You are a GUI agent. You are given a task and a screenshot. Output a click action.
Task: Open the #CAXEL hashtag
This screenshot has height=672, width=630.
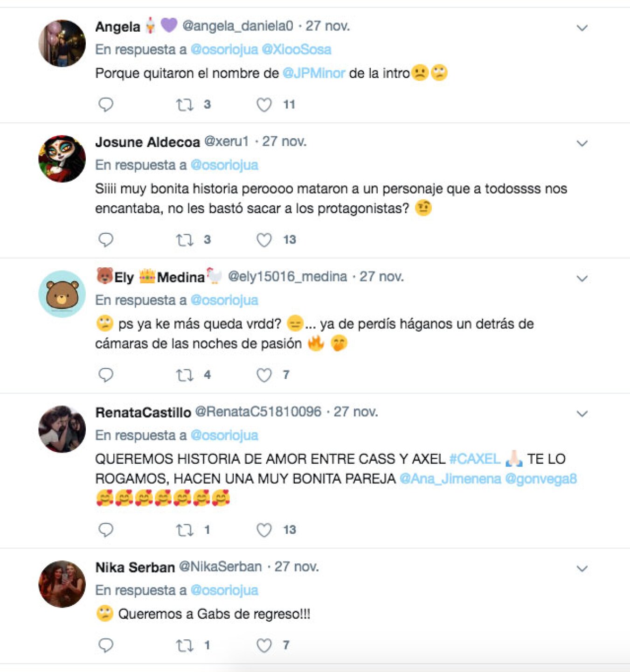475,459
